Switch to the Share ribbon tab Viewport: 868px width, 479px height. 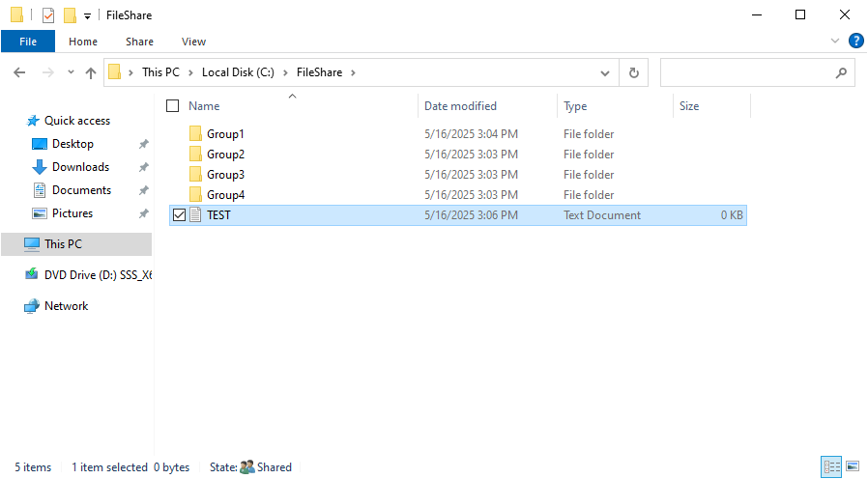[139, 42]
